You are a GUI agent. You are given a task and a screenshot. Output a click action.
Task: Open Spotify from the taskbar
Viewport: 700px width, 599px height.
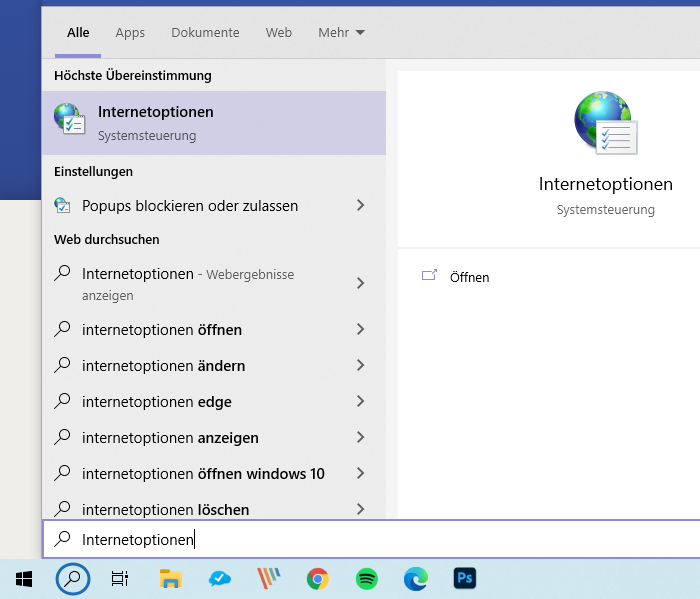point(367,579)
